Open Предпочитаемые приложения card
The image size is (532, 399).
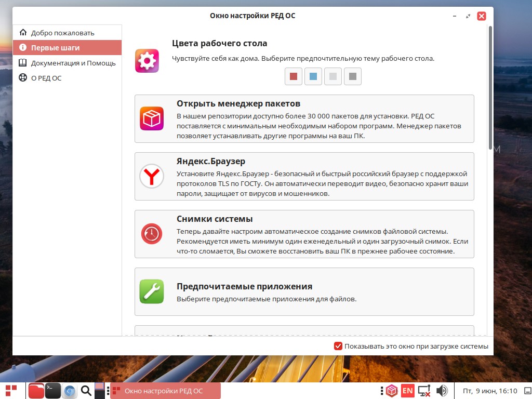(x=304, y=292)
